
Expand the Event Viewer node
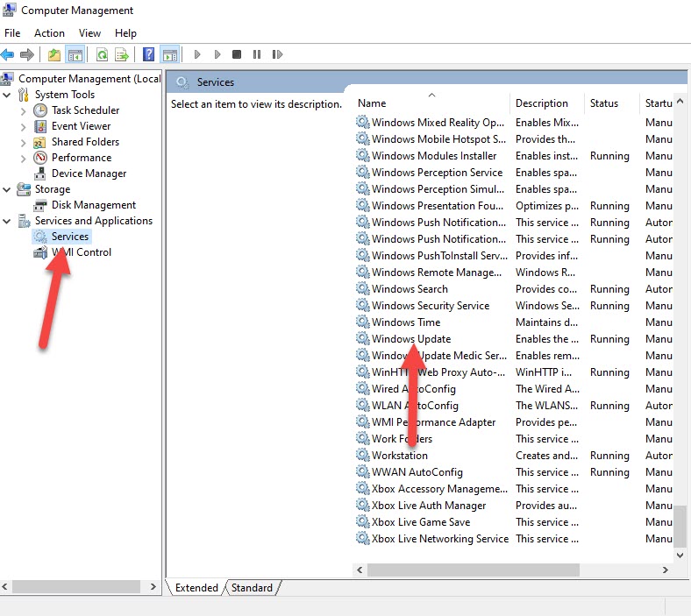[x=24, y=126]
